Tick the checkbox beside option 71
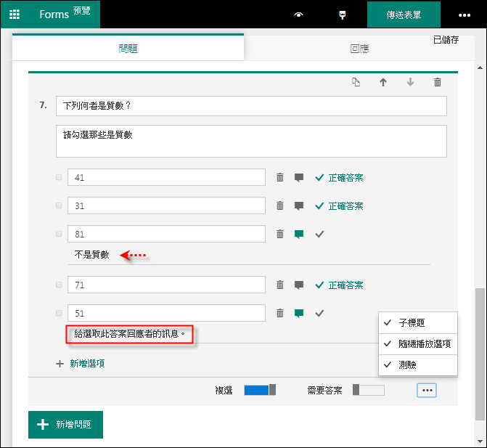The width and height of the screenshot is (487, 448). coord(59,285)
